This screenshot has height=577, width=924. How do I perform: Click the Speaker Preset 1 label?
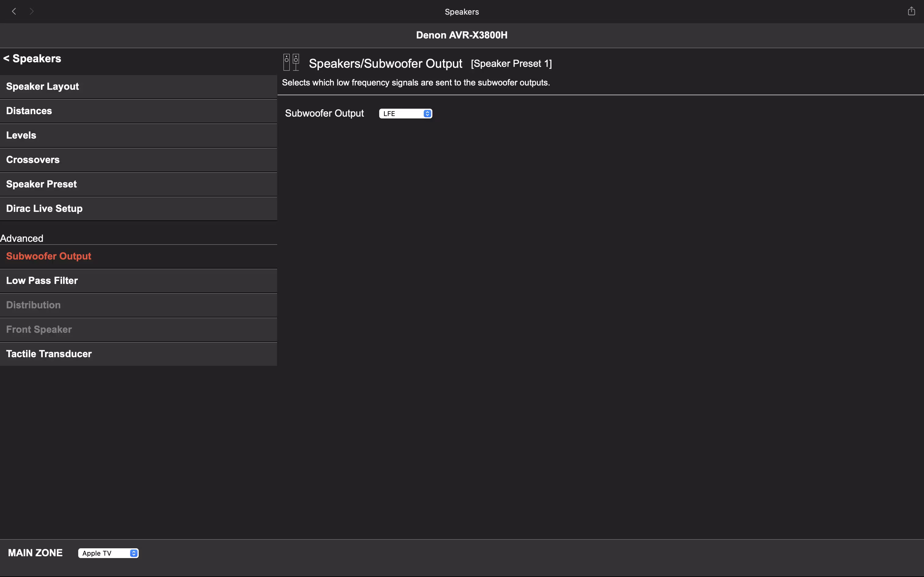tap(511, 64)
